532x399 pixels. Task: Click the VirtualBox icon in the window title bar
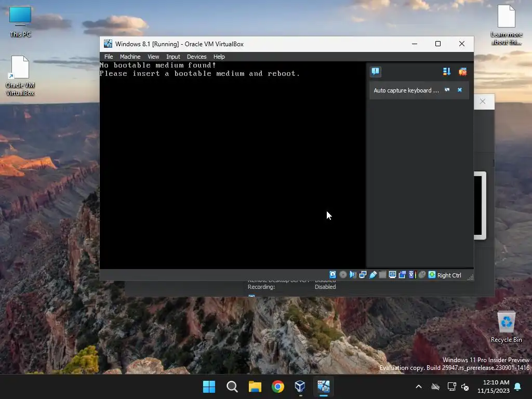point(108,44)
